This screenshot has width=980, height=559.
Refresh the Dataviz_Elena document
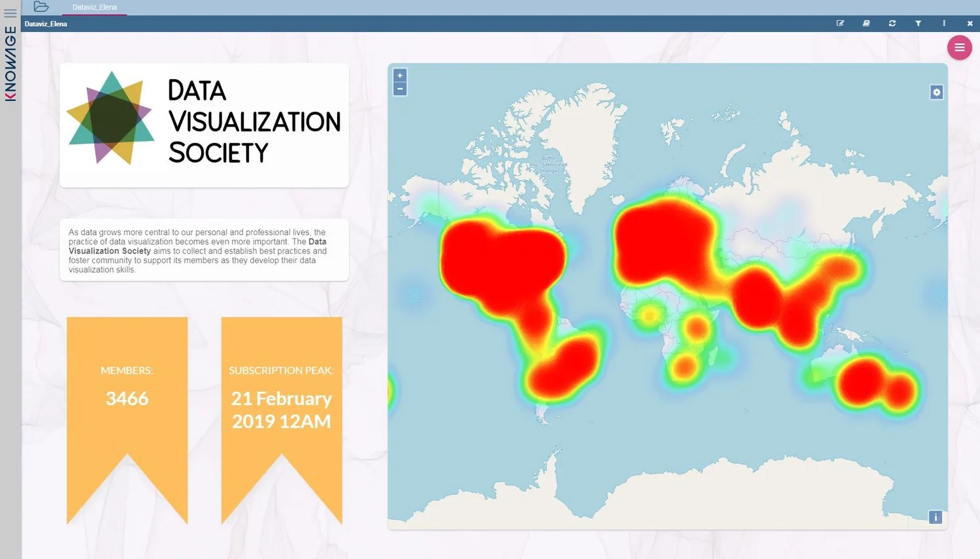point(892,23)
